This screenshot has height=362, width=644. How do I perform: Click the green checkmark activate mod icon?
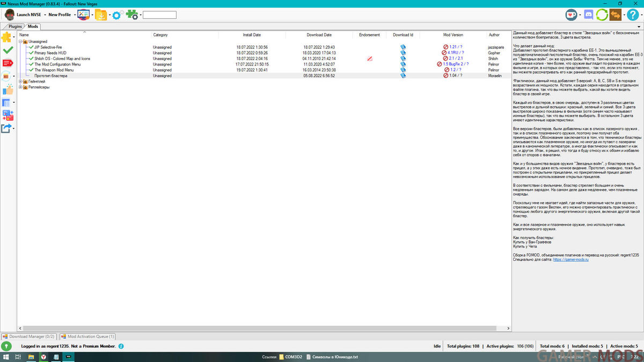tap(8, 50)
